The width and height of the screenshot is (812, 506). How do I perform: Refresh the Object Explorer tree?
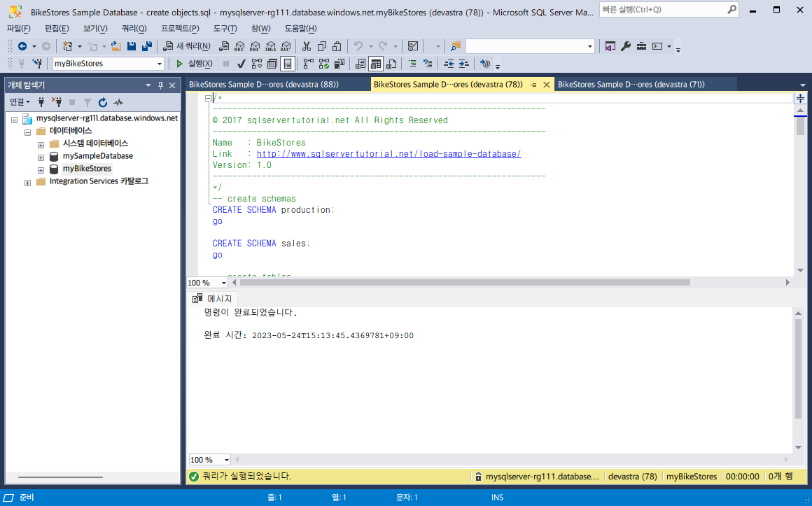102,103
